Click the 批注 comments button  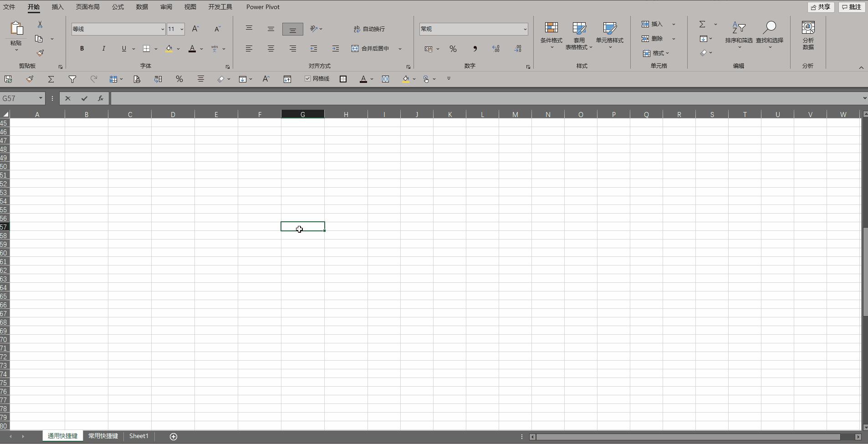852,7
